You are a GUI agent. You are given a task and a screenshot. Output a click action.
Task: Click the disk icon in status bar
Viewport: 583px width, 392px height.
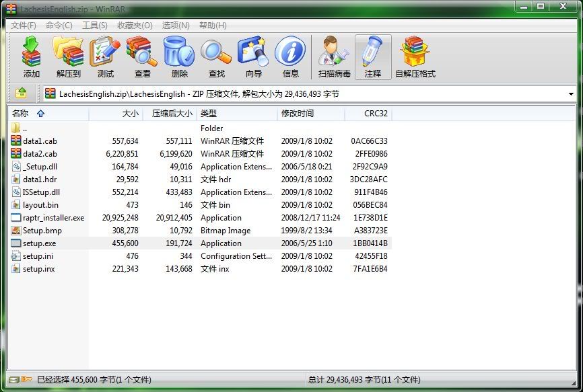tap(14, 379)
